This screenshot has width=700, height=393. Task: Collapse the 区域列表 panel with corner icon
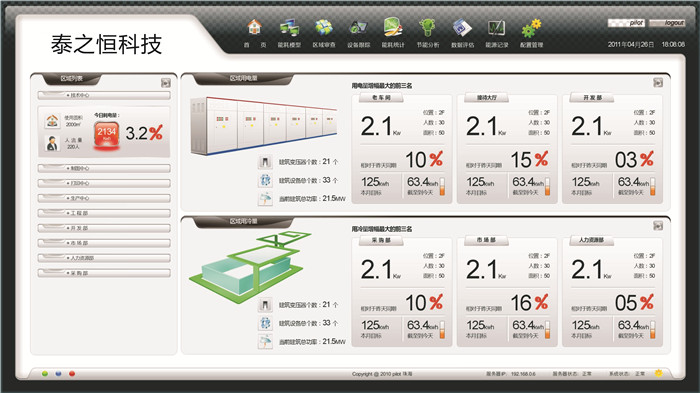click(166, 83)
